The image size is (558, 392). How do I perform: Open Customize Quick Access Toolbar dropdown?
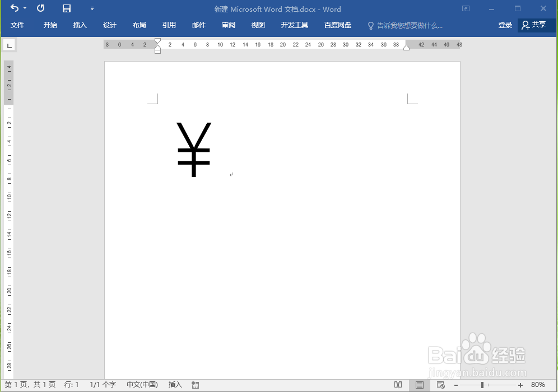[92, 8]
